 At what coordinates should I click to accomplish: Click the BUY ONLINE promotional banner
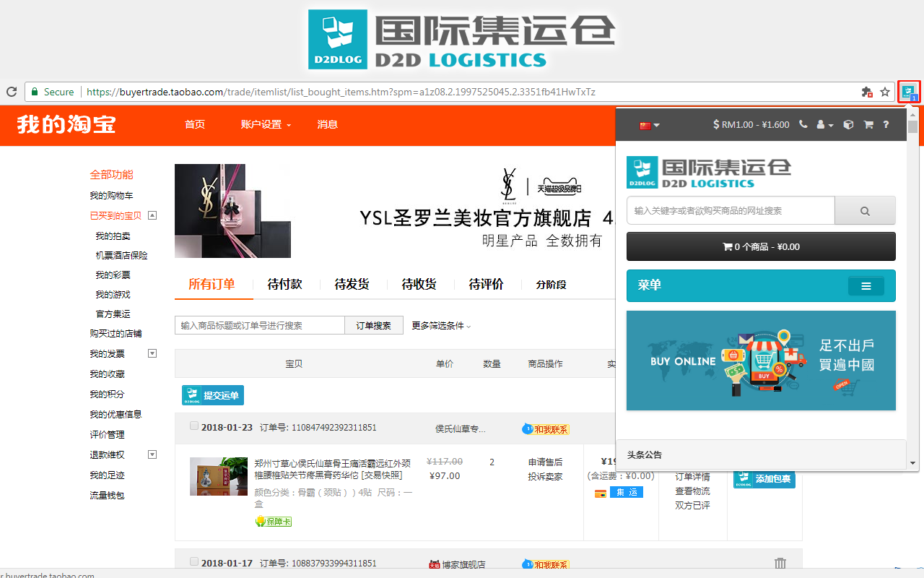coord(761,361)
